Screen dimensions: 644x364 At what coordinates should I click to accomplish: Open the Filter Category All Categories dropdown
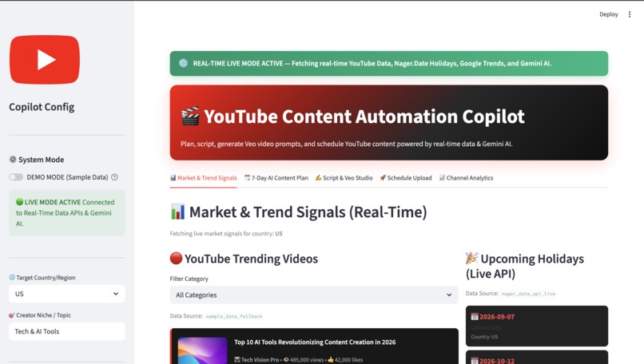(314, 295)
